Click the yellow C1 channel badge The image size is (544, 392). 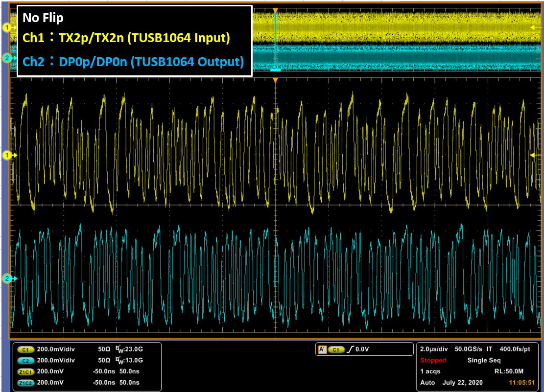click(x=25, y=350)
